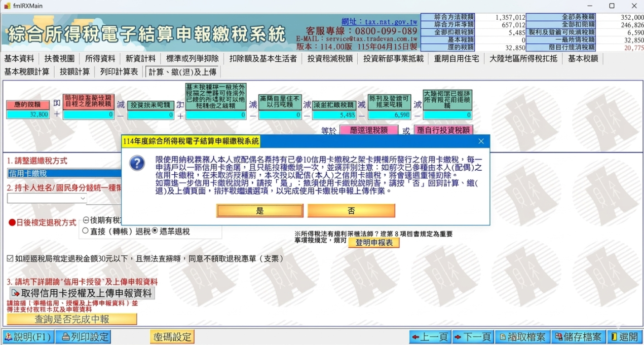Open the 基本資料 tab
The height and width of the screenshot is (345, 644).
pos(19,58)
